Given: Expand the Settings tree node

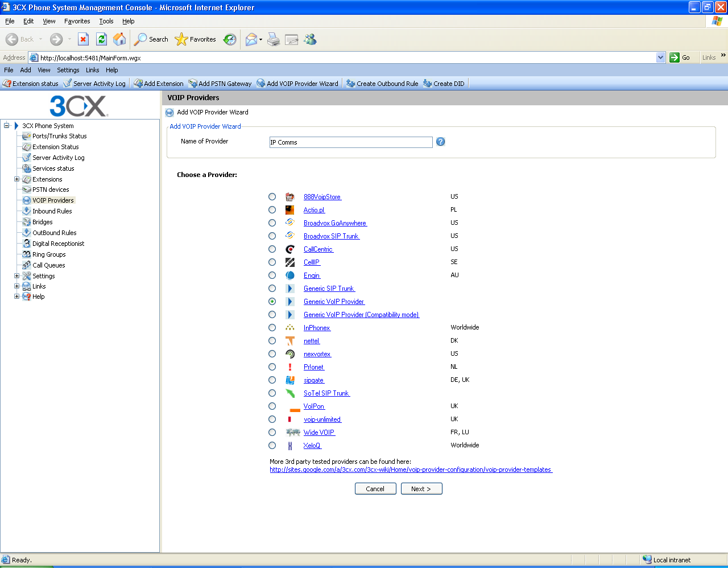Looking at the screenshot, I should point(17,276).
